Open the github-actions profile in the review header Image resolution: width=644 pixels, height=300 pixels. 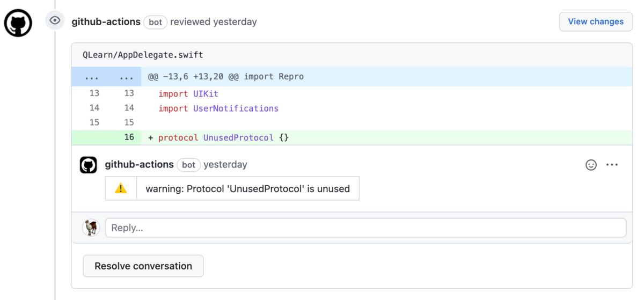(x=106, y=22)
